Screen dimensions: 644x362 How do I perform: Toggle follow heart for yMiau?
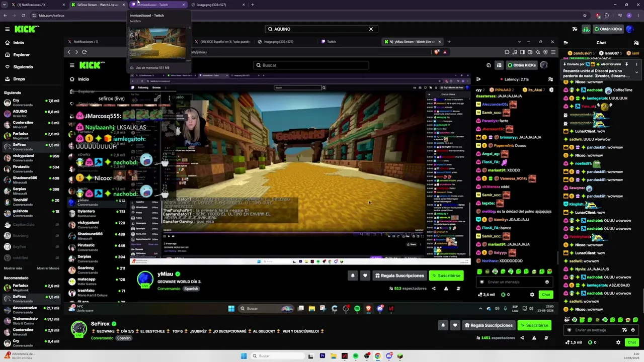tap(365, 276)
